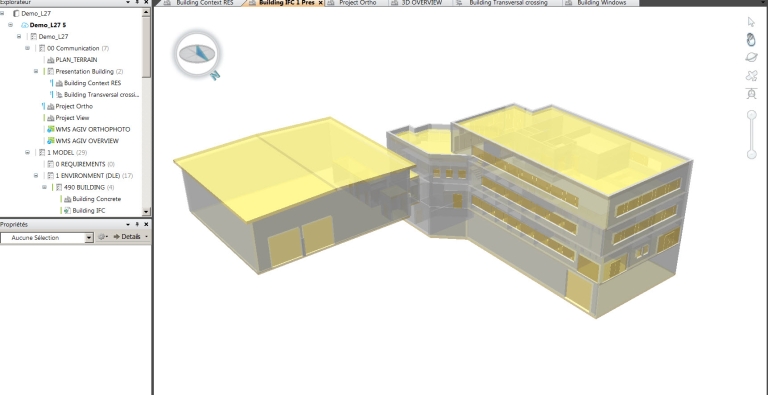
Task: Click the north compass widget
Action: [197, 54]
